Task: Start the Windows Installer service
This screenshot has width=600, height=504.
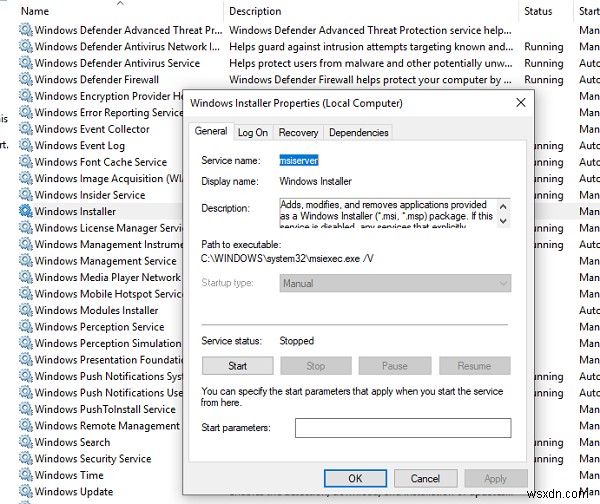Action: (238, 366)
